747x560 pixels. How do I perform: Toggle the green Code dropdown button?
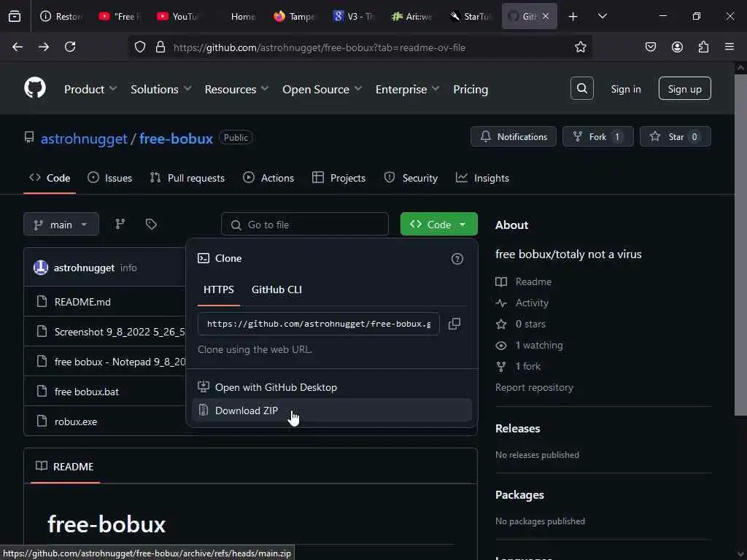tap(438, 225)
